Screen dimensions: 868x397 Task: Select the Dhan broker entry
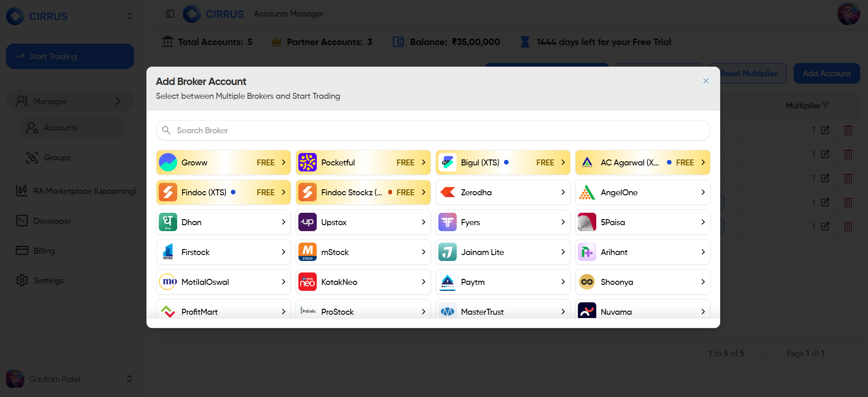[223, 222]
